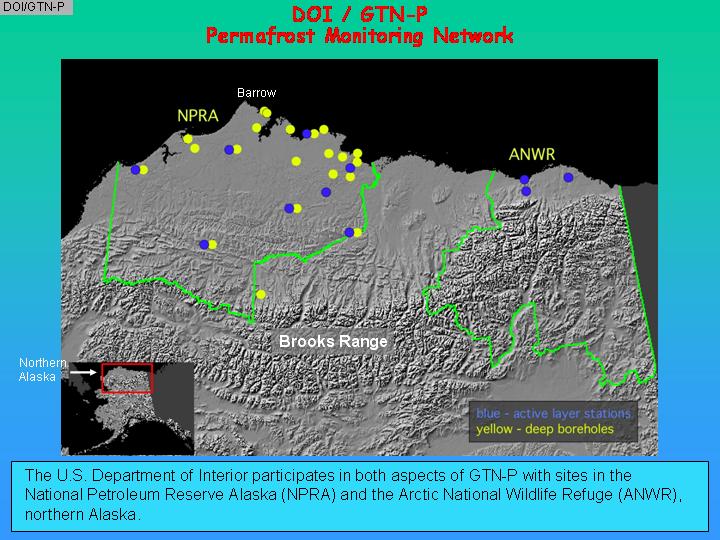Click "blue - active layer stations" legend text
720x540 pixels.
point(553,413)
